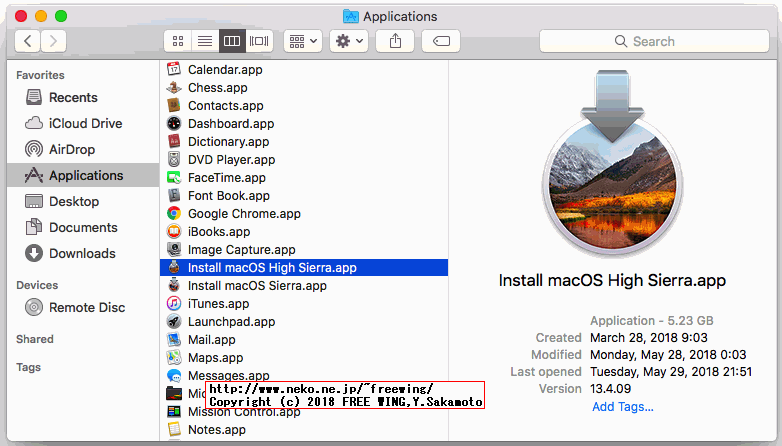Click the iTunes.app icon
The height and width of the screenshot is (446, 782).
[x=174, y=303]
